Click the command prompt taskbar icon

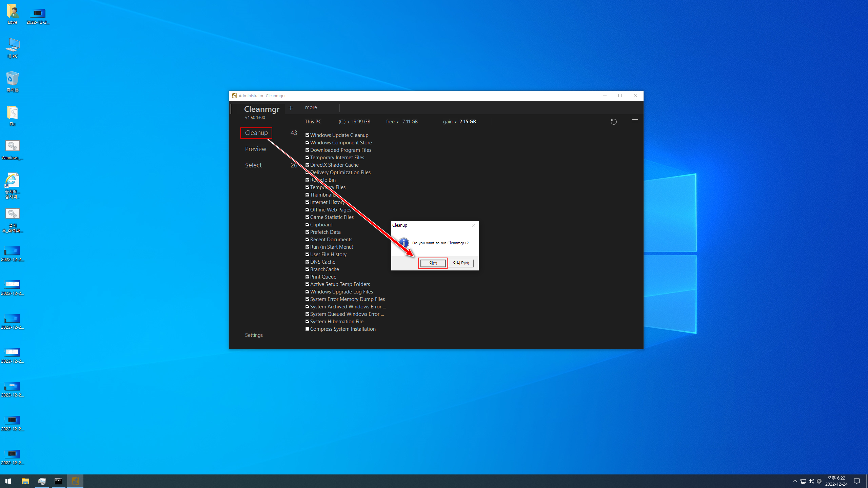point(58,481)
